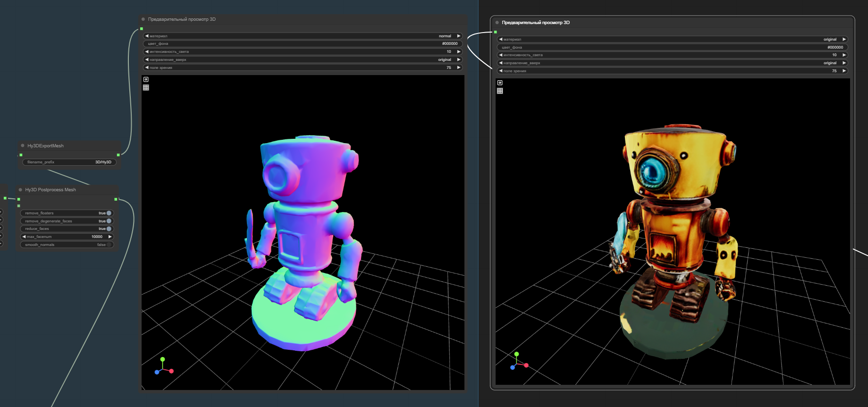Next материал option in right preview node
This screenshot has height=407, width=868.
(844, 39)
